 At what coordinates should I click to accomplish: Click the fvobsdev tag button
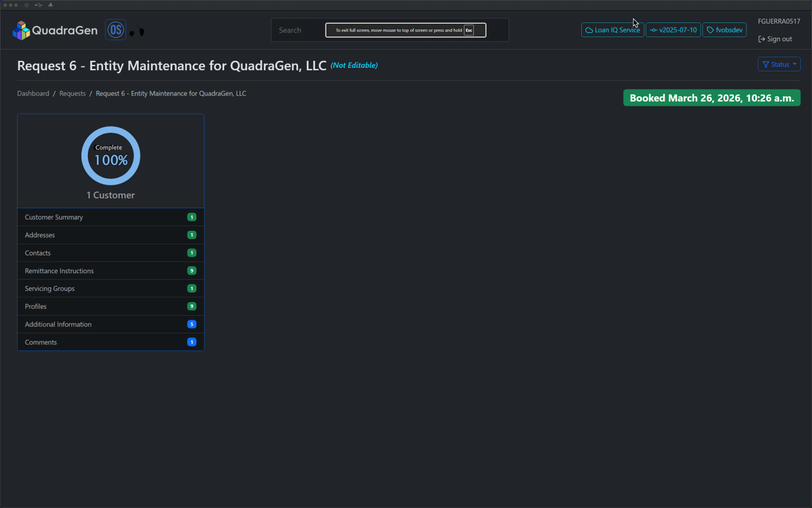point(725,30)
